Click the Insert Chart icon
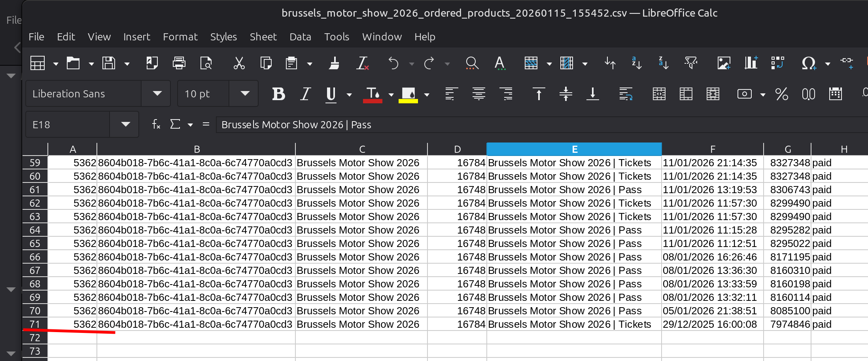 [751, 63]
